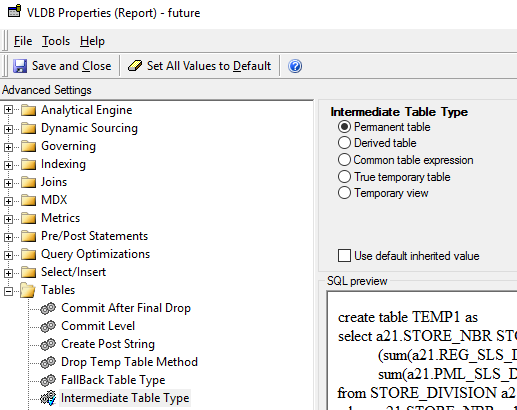Select the Tables tree label
The image size is (517, 410).
pos(58,290)
